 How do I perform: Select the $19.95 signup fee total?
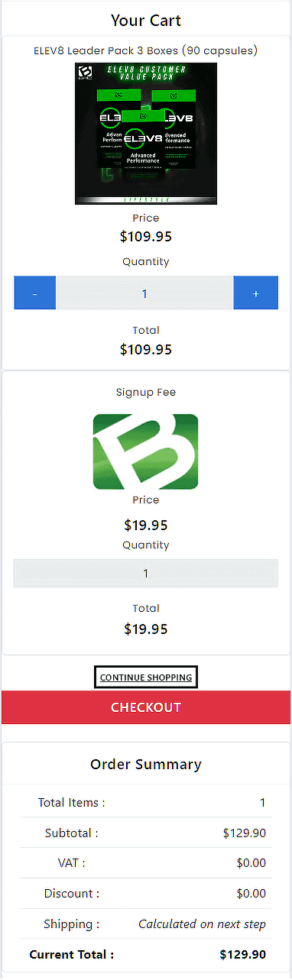click(146, 629)
